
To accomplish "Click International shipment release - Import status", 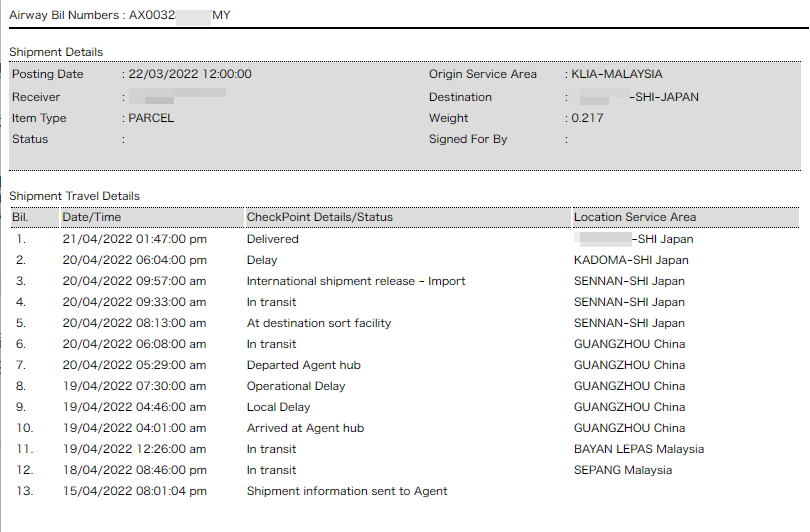I will pyautogui.click(x=355, y=281).
